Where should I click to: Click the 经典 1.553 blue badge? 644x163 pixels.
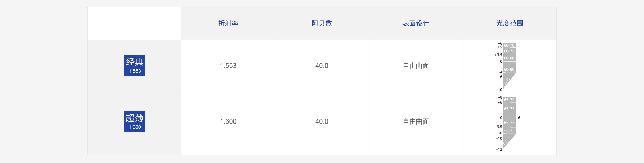[135, 66]
